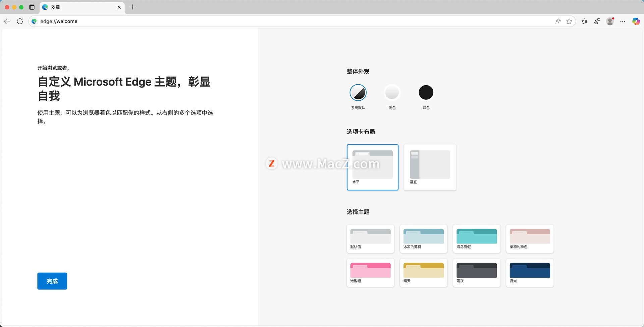This screenshot has width=644, height=327.
Task: Reload the page with refresh icon
Action: 20,21
